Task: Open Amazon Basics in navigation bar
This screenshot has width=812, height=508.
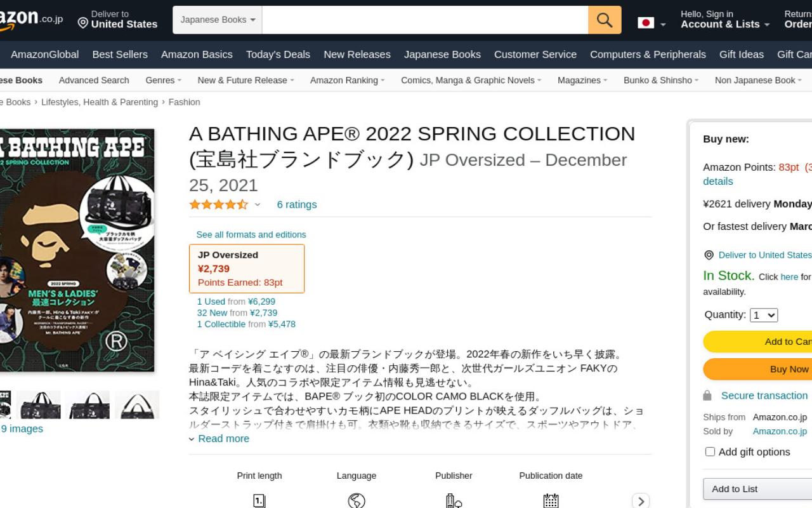Action: pos(197,55)
